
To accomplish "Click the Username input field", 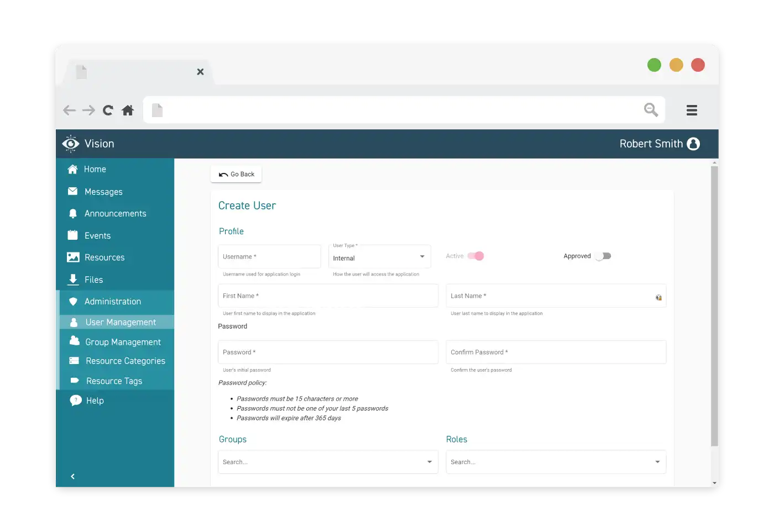I will [x=269, y=257].
